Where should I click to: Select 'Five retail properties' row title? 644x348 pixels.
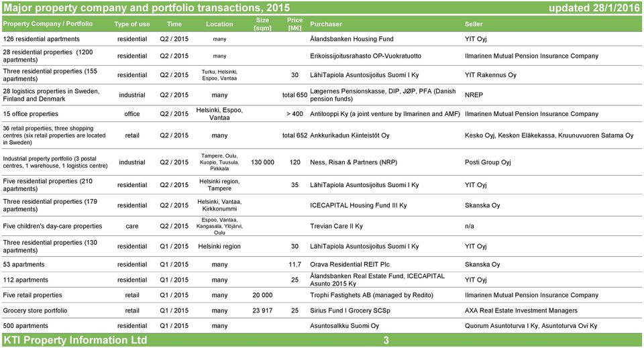tap(32, 295)
